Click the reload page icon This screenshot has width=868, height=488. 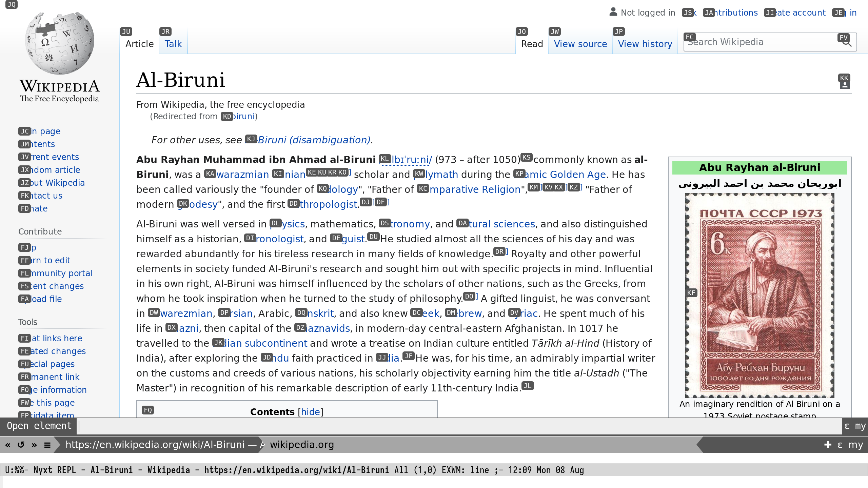tap(21, 445)
